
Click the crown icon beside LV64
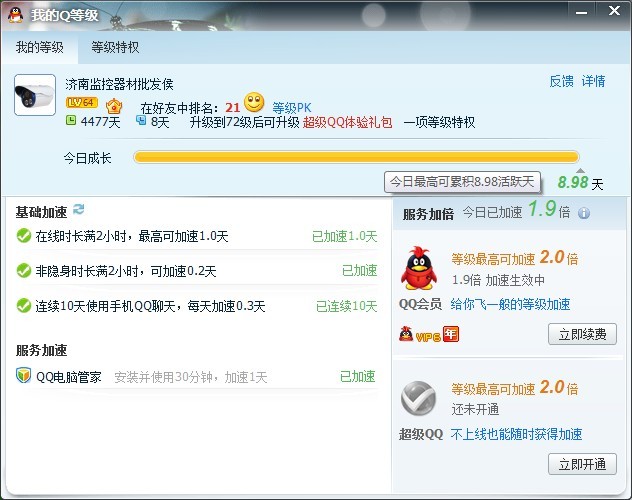114,106
